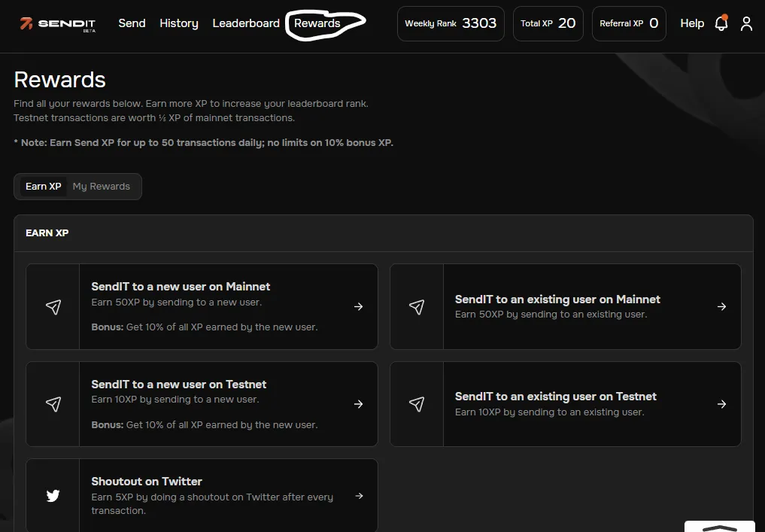Click 'Earn 5XP by doing a shoutout' text
Viewport: 765px width, 532px height.
click(212, 503)
